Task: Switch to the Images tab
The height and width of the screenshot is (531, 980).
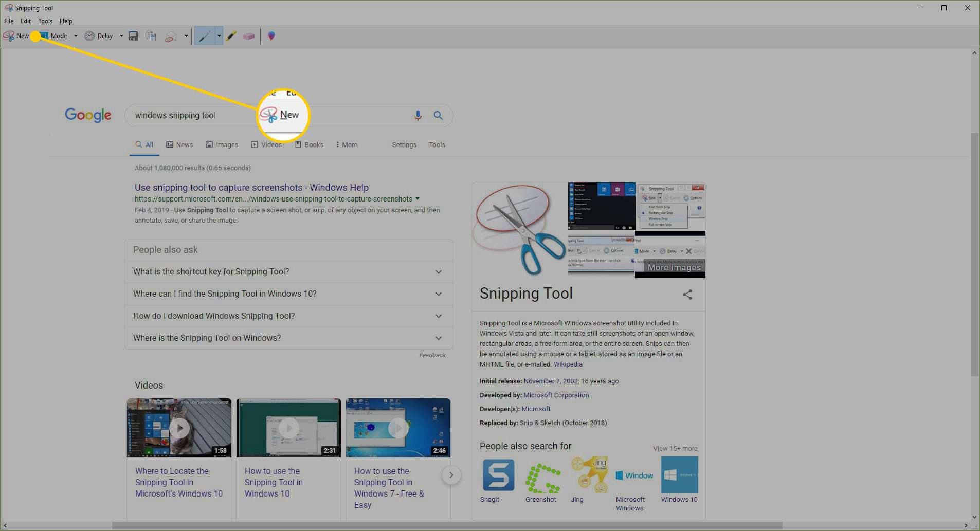Action: 222,145
